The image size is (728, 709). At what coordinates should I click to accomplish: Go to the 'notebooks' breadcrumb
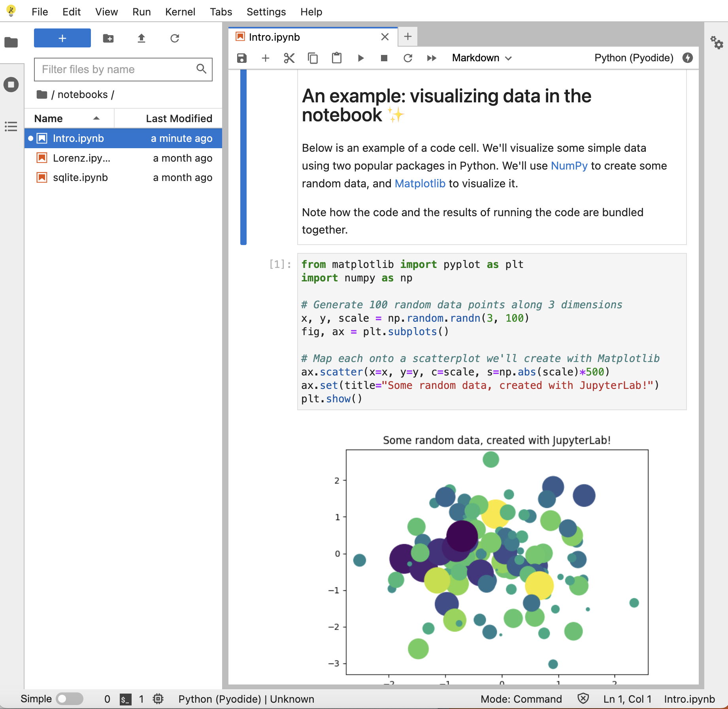click(x=83, y=94)
